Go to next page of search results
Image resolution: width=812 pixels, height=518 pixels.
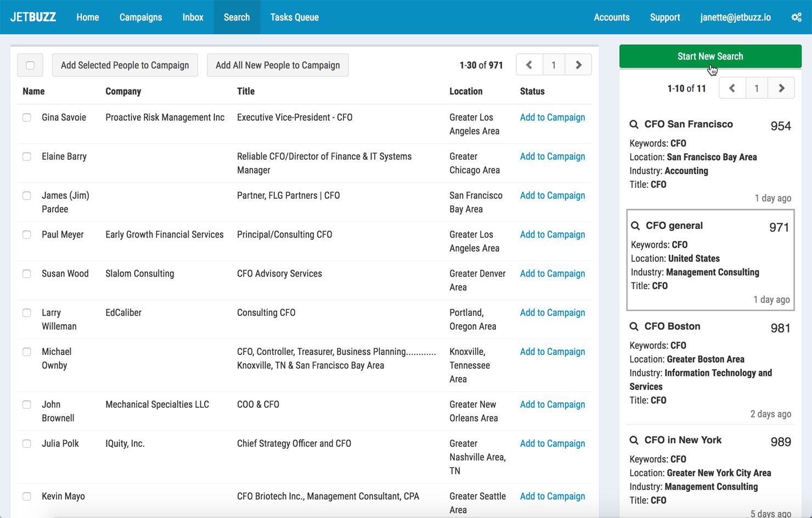578,64
